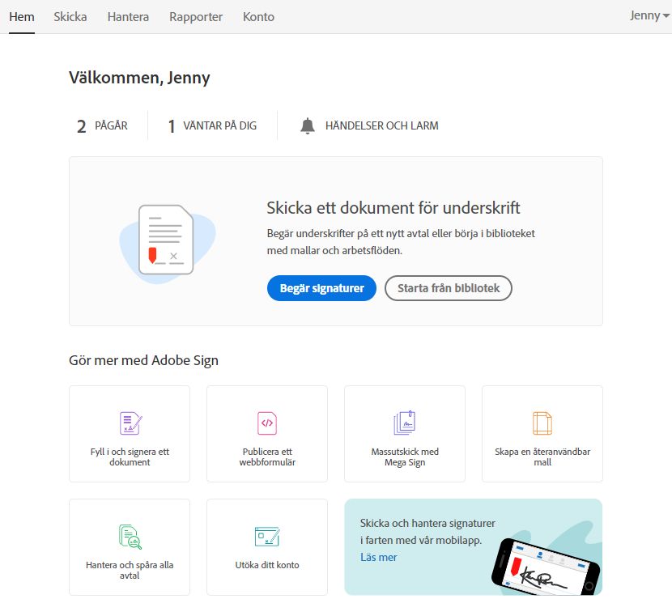Open the Läs mer link
The height and width of the screenshot is (616, 672).
pos(378,557)
